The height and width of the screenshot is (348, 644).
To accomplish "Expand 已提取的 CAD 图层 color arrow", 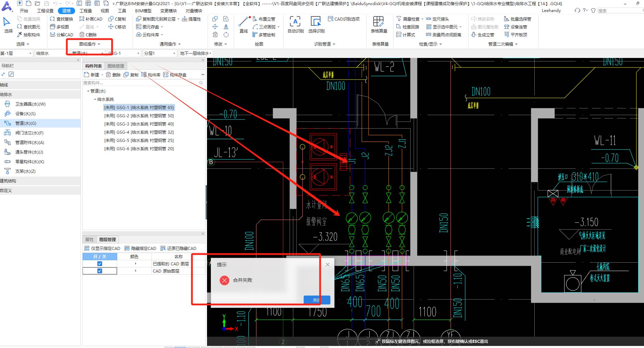I will pos(136,264).
